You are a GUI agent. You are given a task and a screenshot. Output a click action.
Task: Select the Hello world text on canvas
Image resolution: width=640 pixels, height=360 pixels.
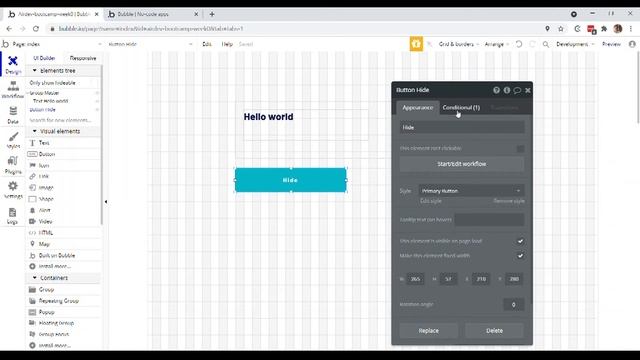point(268,117)
